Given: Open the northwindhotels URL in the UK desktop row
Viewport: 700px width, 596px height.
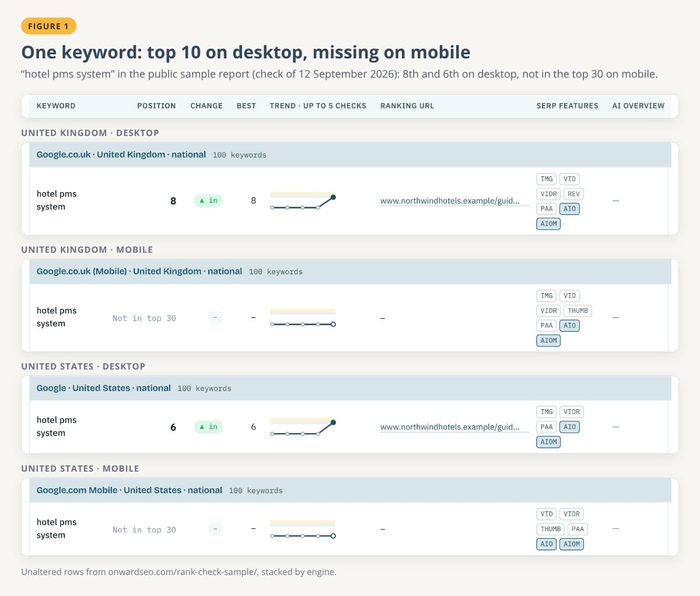Looking at the screenshot, I should (450, 201).
